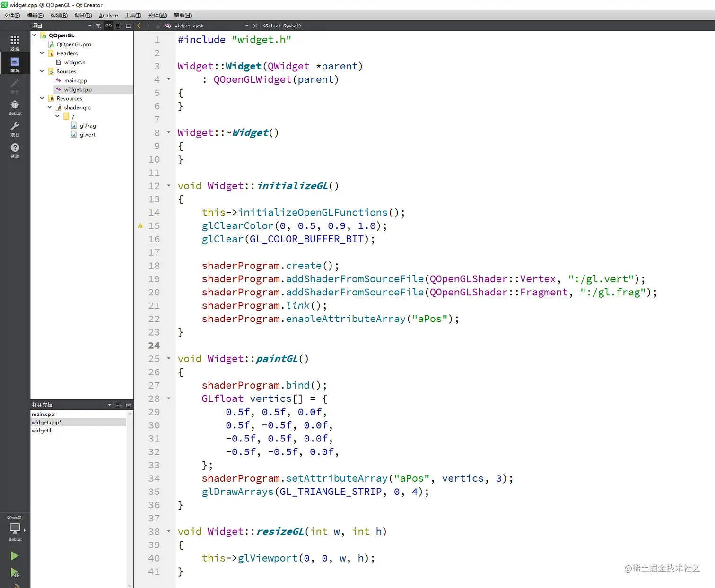Viewport: 715px width, 588px height.
Task: Open widget.h in the project tree
Action: pyautogui.click(x=75, y=62)
